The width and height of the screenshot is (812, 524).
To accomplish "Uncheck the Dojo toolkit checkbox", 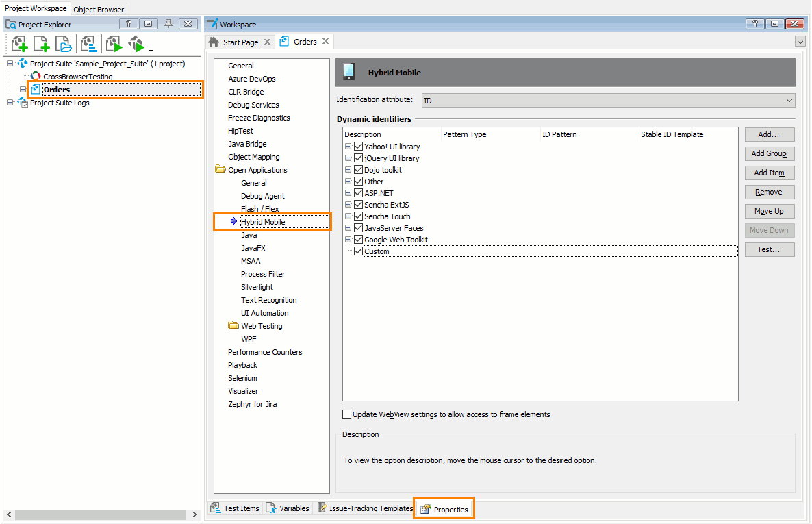I will pyautogui.click(x=358, y=169).
